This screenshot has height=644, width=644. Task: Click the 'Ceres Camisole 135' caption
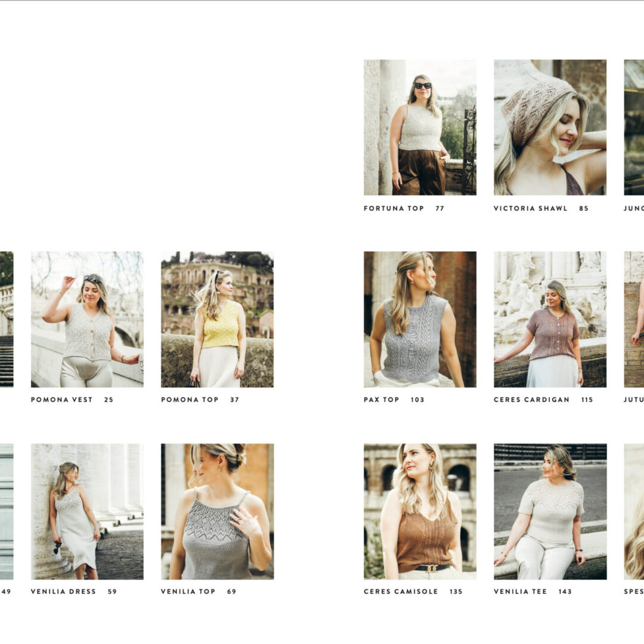(413, 592)
